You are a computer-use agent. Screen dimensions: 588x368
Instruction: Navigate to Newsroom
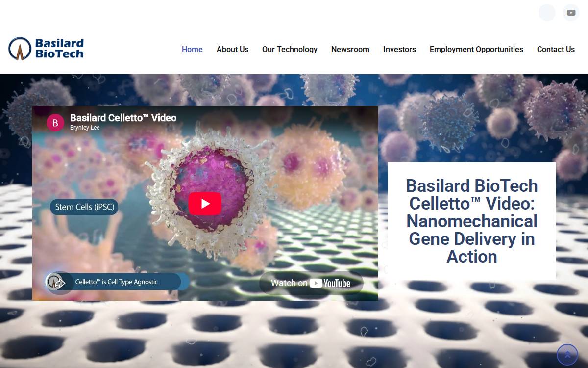[x=350, y=49]
